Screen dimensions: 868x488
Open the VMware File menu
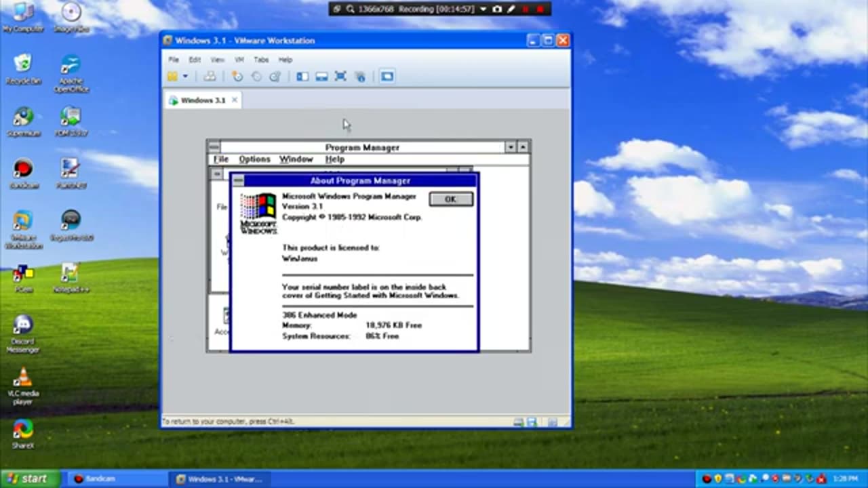(x=174, y=60)
